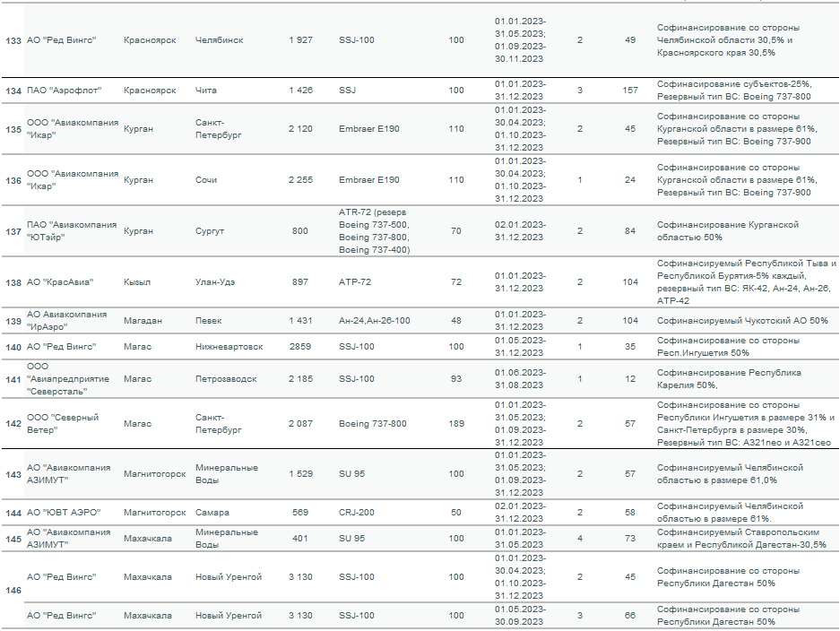Select Embraer E190 in the Сочи row
This screenshot has width=840, height=631.
pos(369,180)
